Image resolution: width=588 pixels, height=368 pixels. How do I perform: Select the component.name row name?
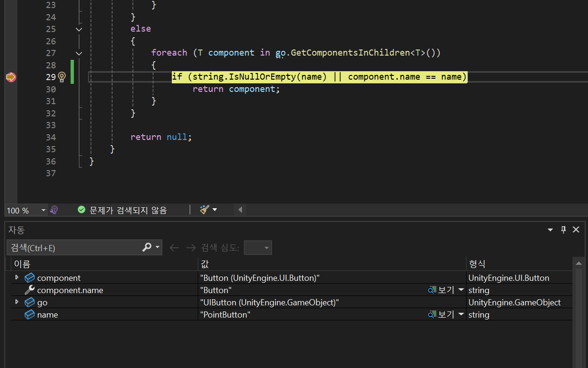click(70, 290)
